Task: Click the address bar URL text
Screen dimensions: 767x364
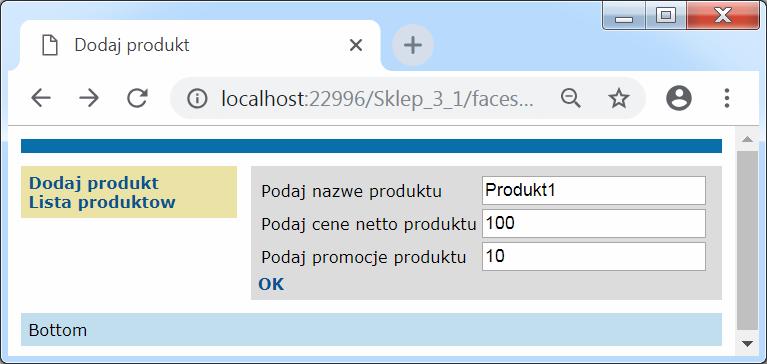Action: coord(377,99)
